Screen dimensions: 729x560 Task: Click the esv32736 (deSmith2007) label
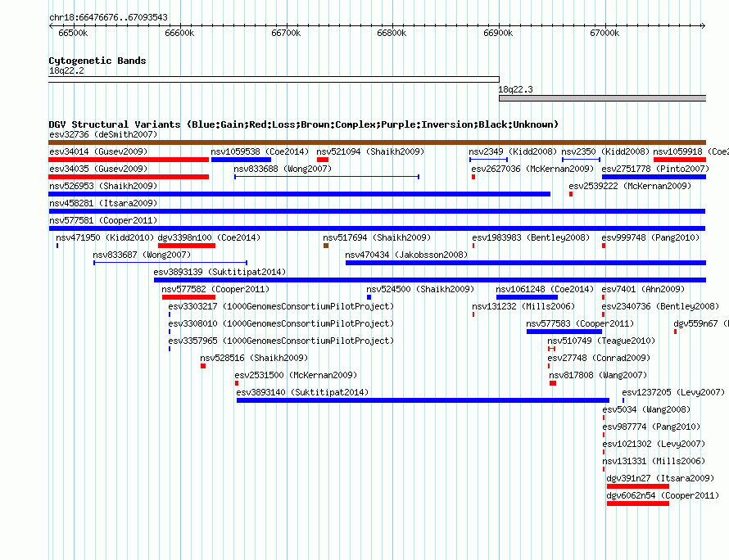click(x=103, y=134)
